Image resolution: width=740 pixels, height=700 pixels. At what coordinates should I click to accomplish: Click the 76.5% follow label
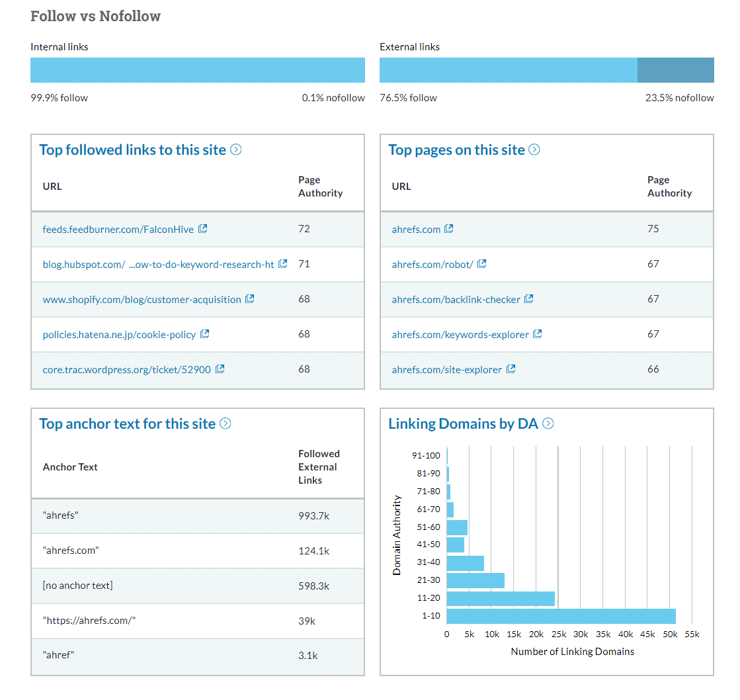408,98
